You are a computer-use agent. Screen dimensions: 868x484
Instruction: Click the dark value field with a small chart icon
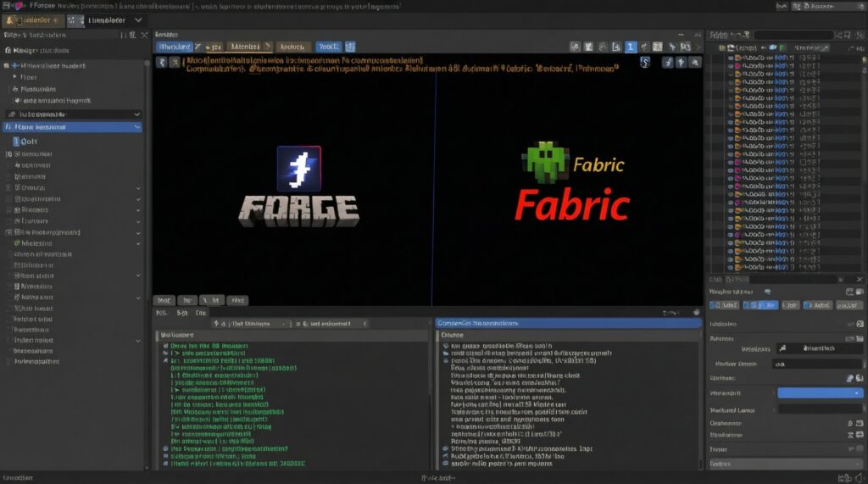819,348
